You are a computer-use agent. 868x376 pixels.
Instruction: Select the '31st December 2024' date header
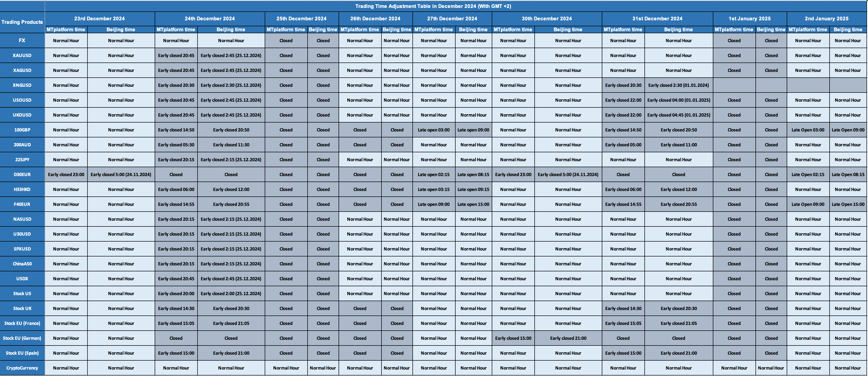pos(657,19)
